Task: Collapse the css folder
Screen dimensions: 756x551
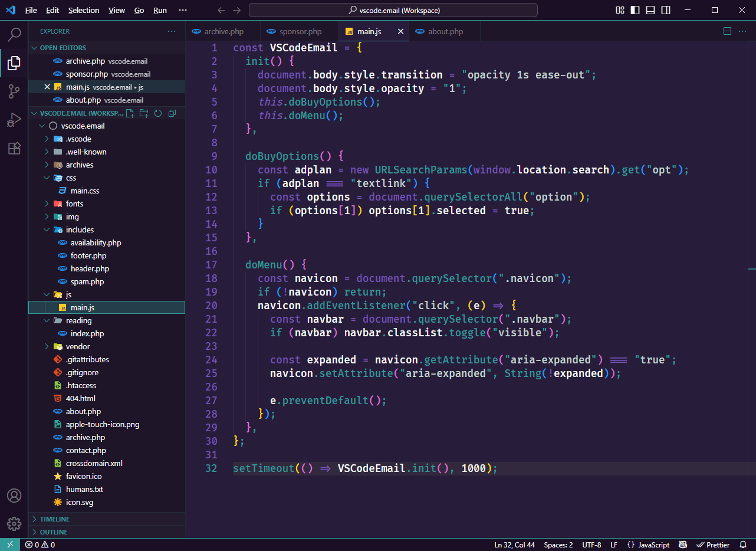Action: pyautogui.click(x=107, y=178)
